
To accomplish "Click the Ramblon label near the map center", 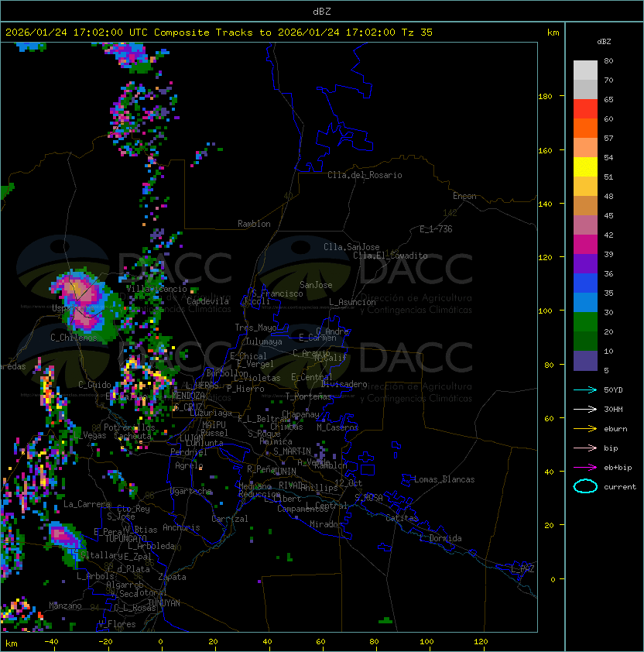I will [254, 224].
